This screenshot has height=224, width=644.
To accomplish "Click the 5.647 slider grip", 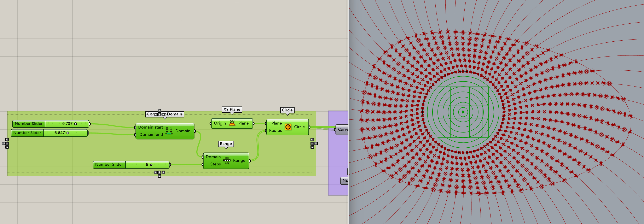I will (68, 133).
